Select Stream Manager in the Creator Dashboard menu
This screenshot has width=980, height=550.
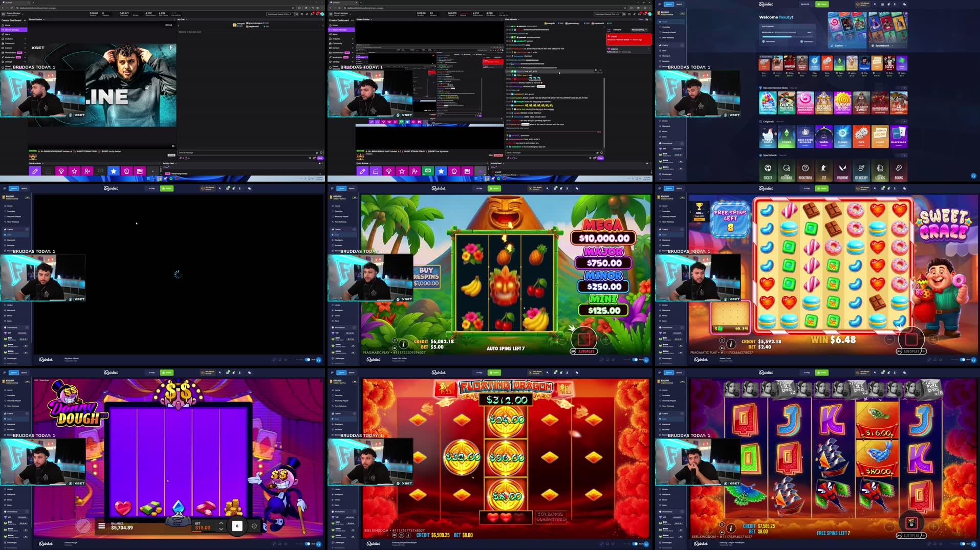(x=11, y=30)
